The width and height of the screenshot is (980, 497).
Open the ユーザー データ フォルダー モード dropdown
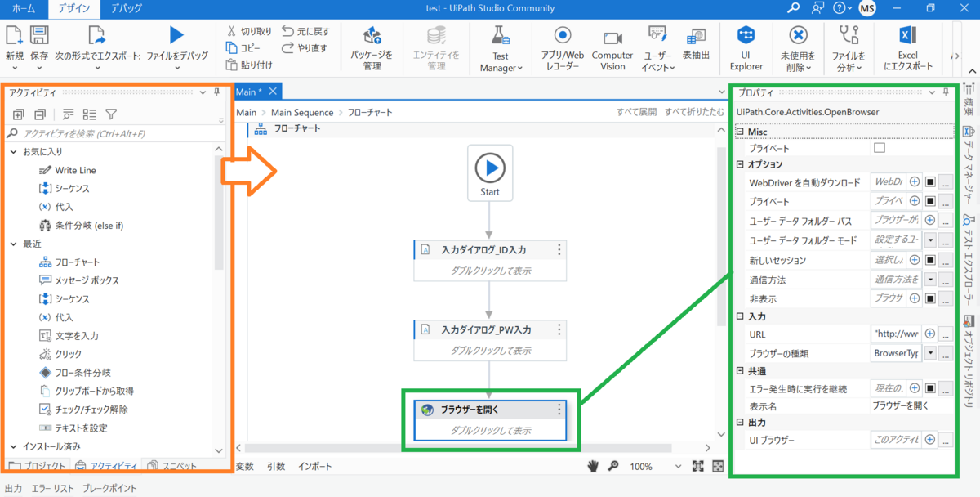coord(930,240)
